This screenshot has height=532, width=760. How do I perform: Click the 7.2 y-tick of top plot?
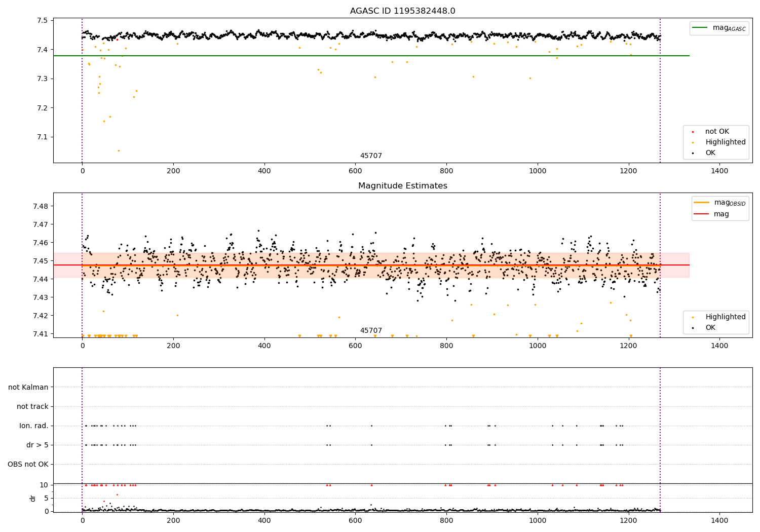[x=43, y=108]
